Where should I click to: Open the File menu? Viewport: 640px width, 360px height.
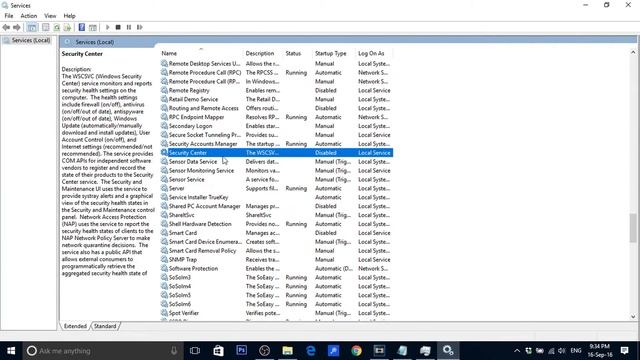click(9, 16)
